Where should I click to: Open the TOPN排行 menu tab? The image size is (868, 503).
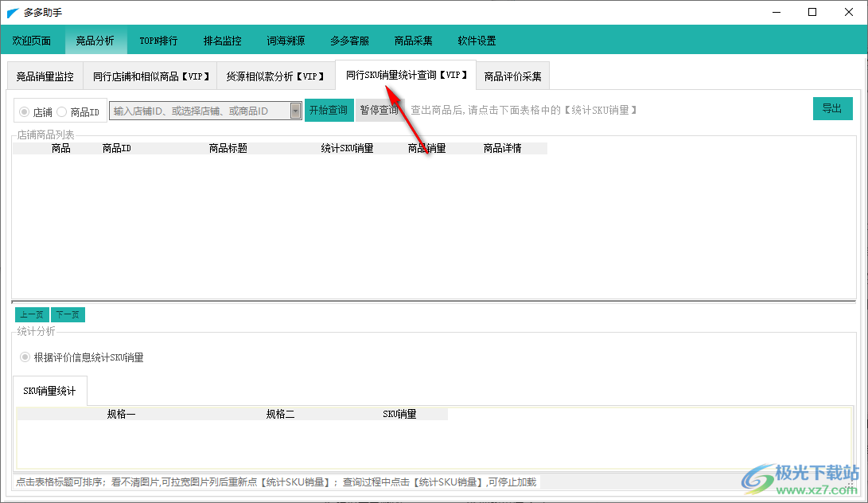(x=158, y=41)
